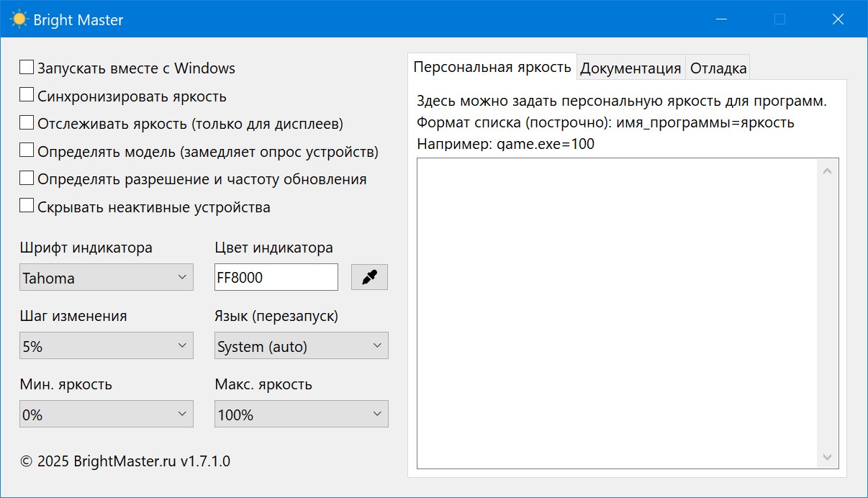Screen dimensions: 868x498
Task: Expand the Язык System (auto) dropdown
Action: pos(302,345)
